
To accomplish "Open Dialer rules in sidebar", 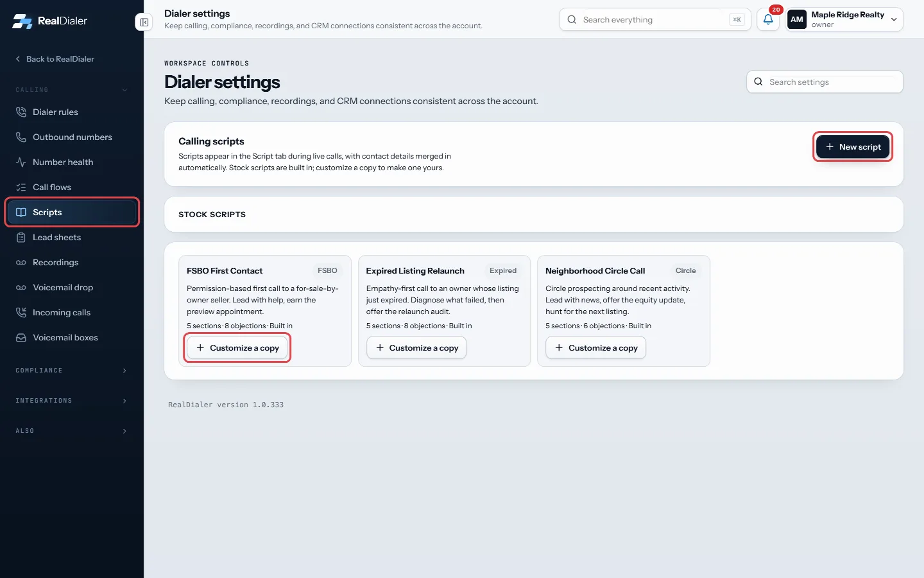I will (72, 112).
